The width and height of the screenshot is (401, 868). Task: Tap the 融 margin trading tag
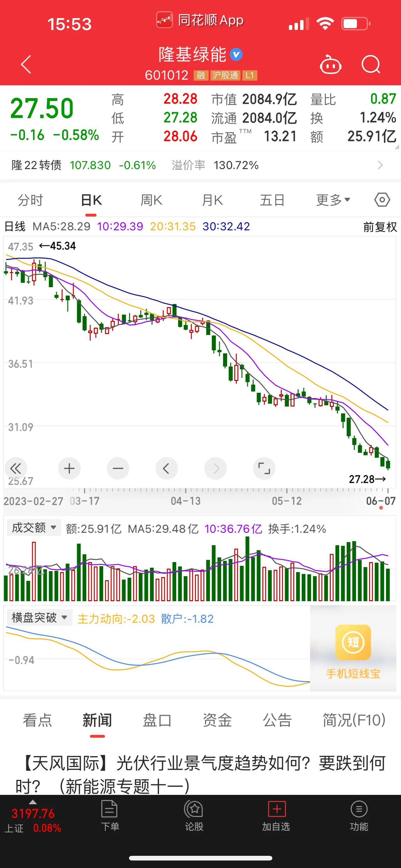point(201,75)
